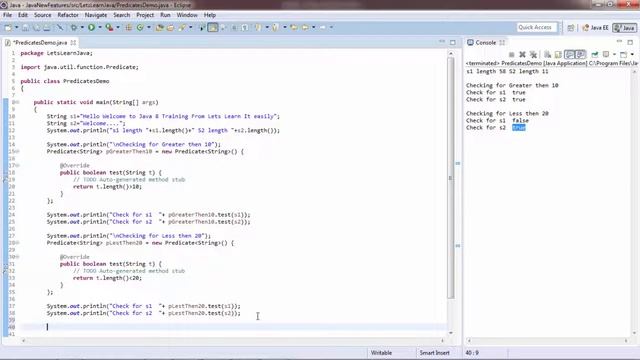Click the Forward navigation arrow icon
The height and width of the screenshot is (360, 640).
click(323, 27)
